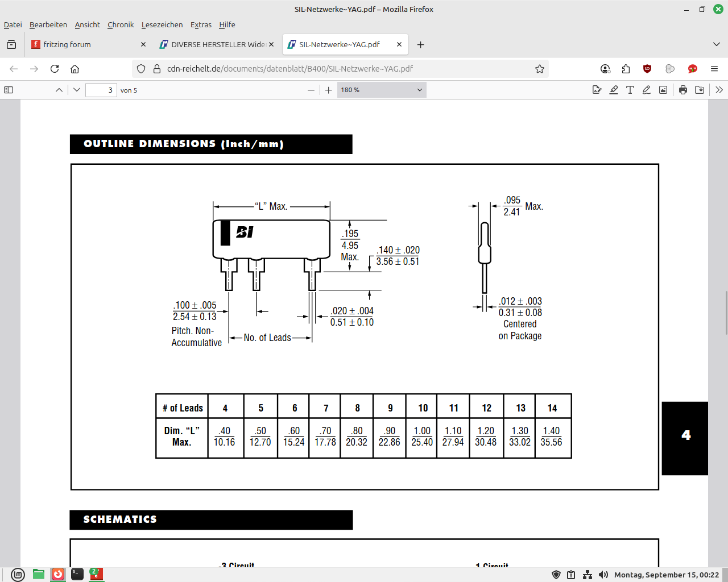Reload the current page

[55, 69]
